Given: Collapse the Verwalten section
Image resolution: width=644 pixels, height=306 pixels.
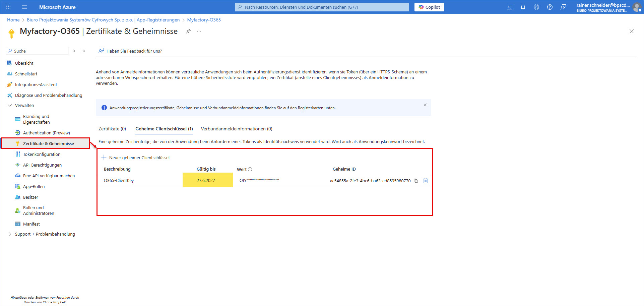Looking at the screenshot, I should click(24, 105).
